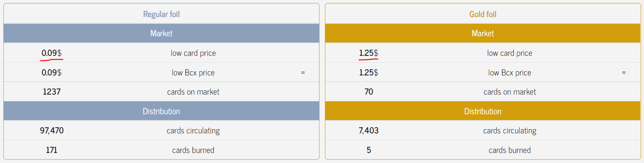Open the 0.09$ regular low card price
644x163 pixels.
pyautogui.click(x=51, y=53)
